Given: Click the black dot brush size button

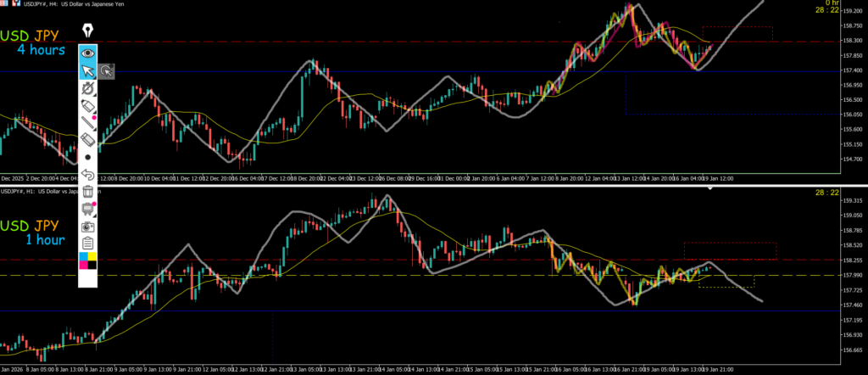Looking at the screenshot, I should coord(88,158).
